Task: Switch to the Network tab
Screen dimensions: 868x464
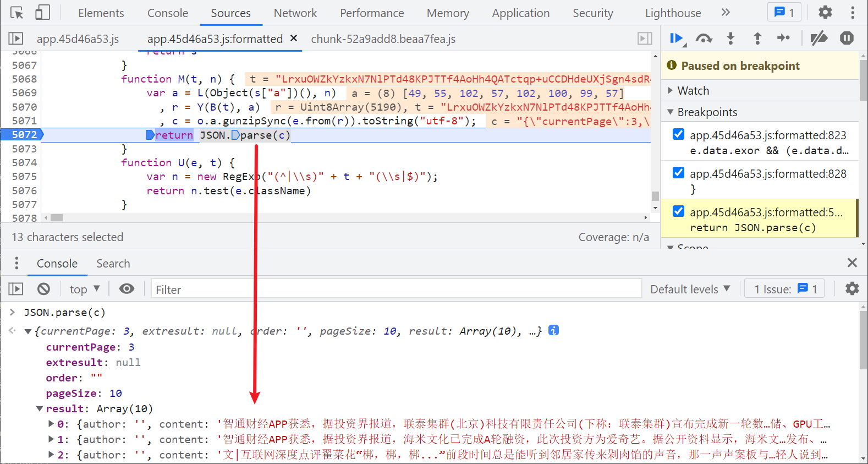Action: (295, 13)
